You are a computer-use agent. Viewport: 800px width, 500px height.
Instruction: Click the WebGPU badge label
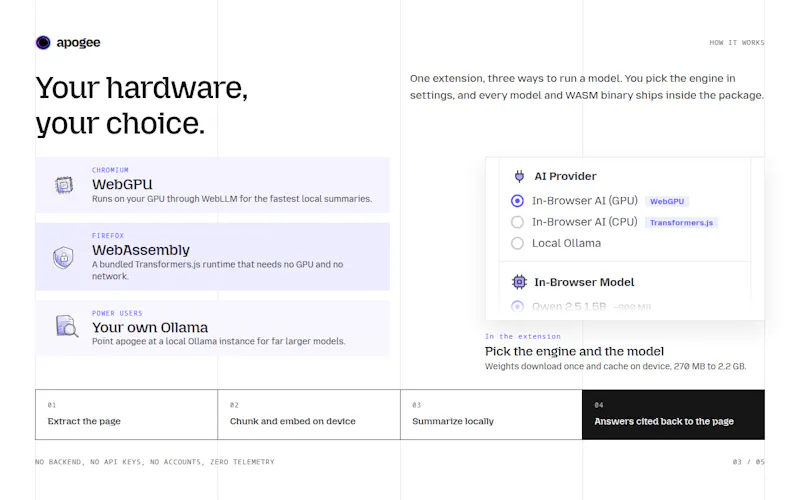point(667,202)
